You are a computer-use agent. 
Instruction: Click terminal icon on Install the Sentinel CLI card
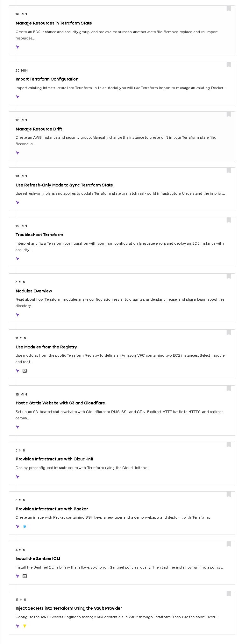pos(25,576)
